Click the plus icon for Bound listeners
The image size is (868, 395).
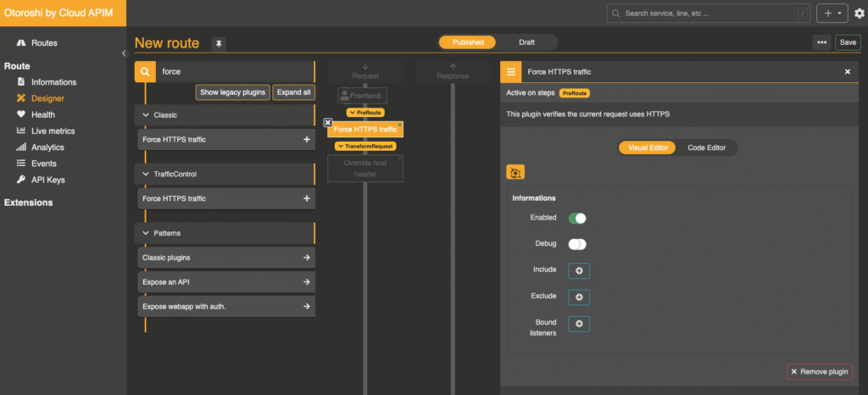579,324
